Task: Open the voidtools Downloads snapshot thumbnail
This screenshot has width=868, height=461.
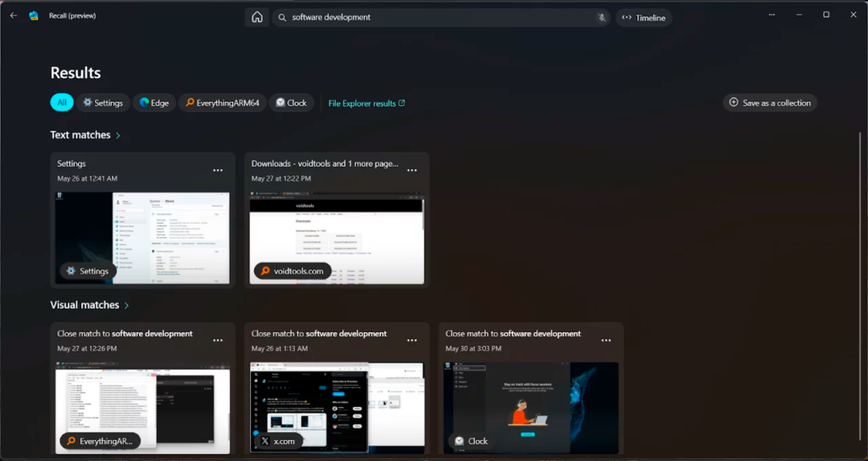Action: click(337, 238)
